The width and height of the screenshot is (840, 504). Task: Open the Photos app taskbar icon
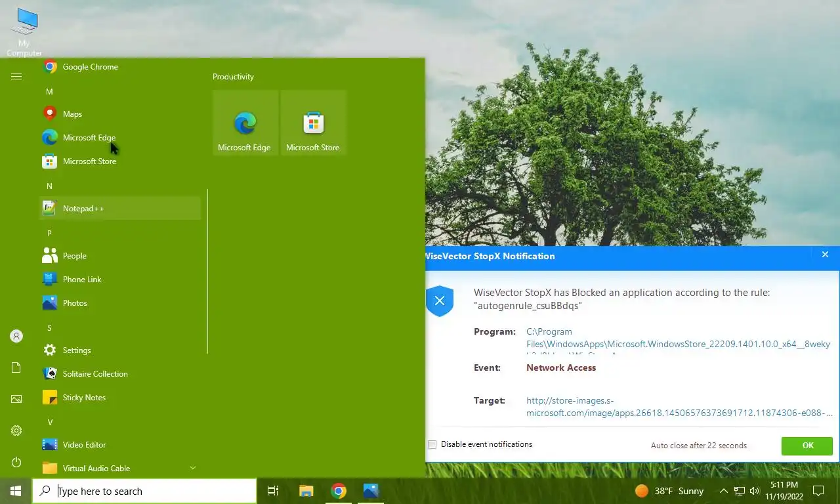coord(371,491)
